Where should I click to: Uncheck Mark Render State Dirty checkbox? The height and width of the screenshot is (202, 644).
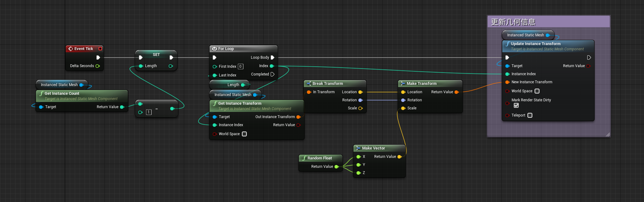[516, 105]
